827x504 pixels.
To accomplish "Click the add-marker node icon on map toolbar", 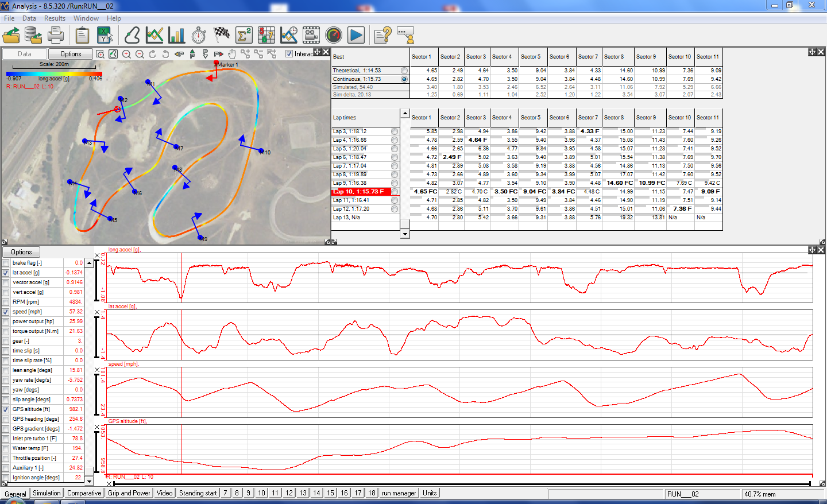I will [245, 54].
